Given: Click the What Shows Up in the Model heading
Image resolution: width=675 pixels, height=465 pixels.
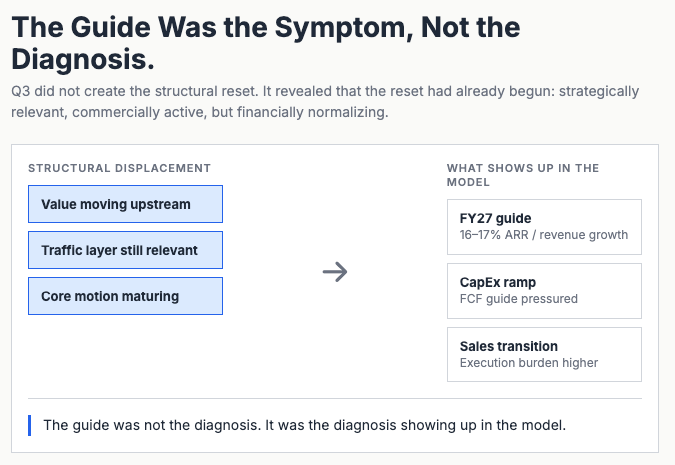Looking at the screenshot, I should (x=523, y=175).
